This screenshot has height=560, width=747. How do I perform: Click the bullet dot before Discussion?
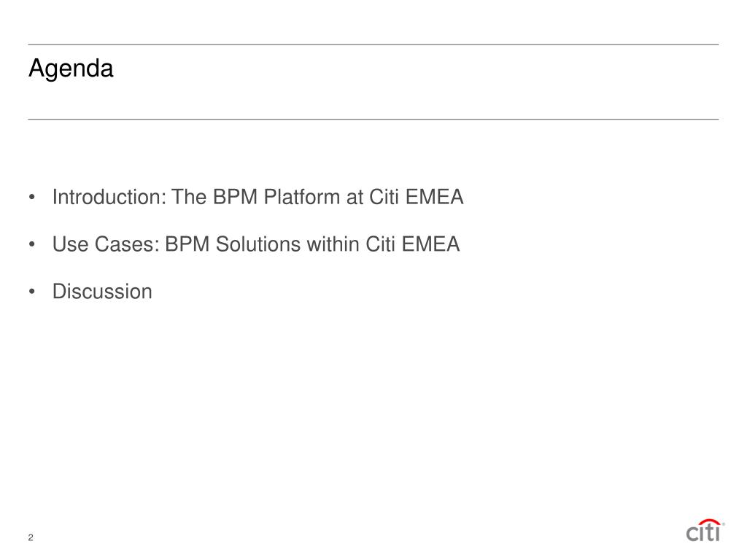32,292
